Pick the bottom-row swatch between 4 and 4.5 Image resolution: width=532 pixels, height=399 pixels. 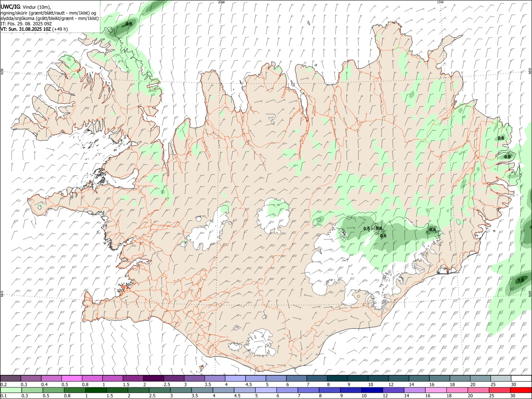(223, 390)
